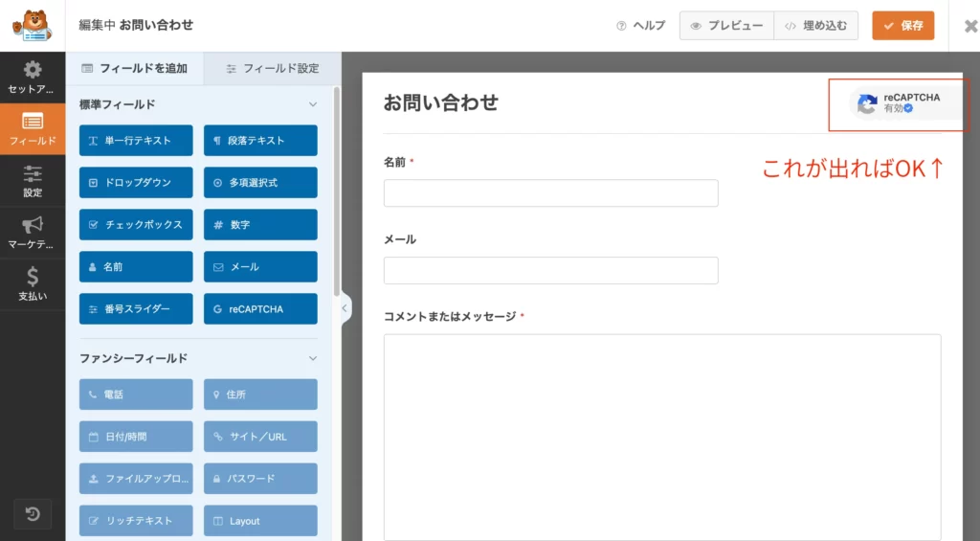Add a 段落テキスト field
Screen dimensions: 980x541
pyautogui.click(x=260, y=141)
